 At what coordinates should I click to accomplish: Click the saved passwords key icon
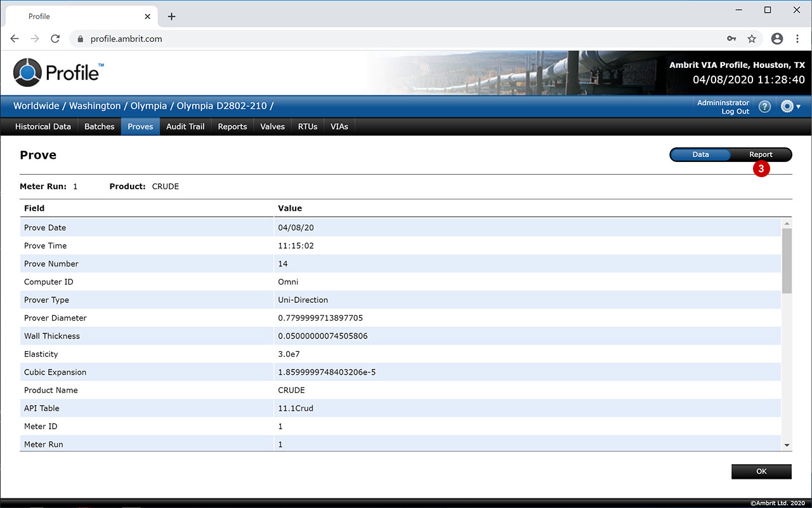click(731, 39)
